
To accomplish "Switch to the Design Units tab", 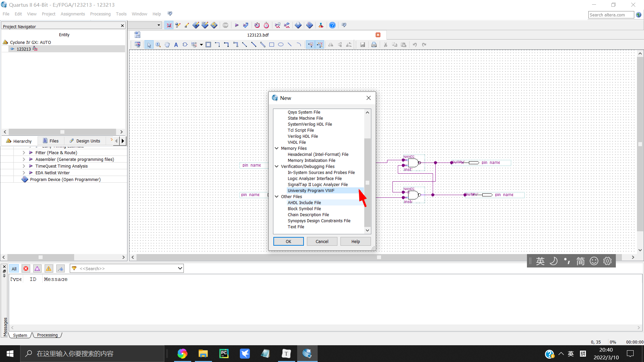I will point(85,141).
